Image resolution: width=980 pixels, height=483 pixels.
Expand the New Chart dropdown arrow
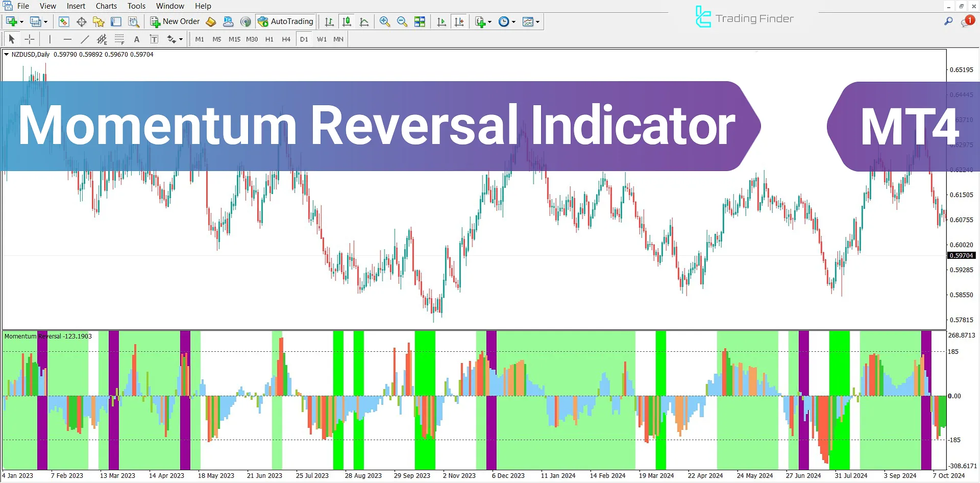point(21,22)
